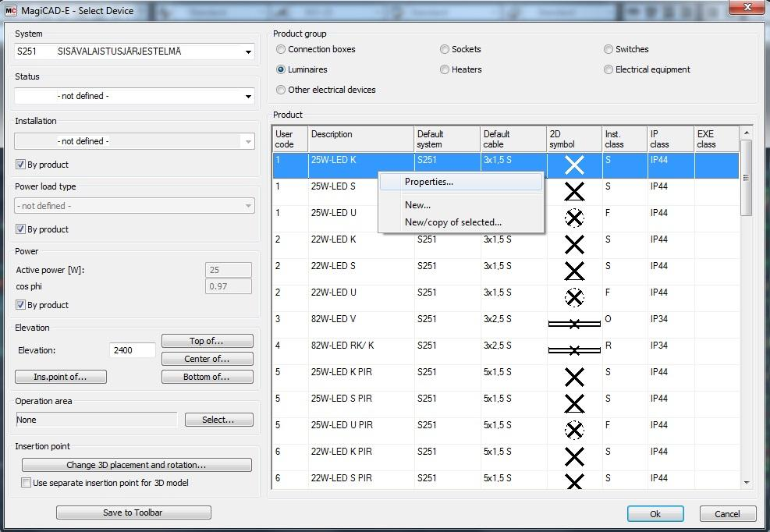The width and height of the screenshot is (770, 532).
Task: Click the Save to Toolbar button
Action: click(133, 512)
